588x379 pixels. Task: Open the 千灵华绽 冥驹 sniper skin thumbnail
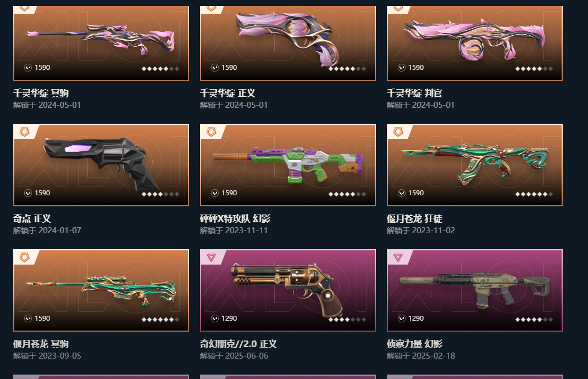(101, 42)
